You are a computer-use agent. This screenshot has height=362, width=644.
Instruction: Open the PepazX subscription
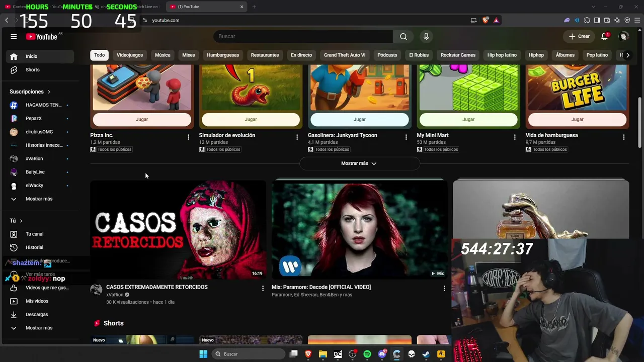tap(39, 118)
